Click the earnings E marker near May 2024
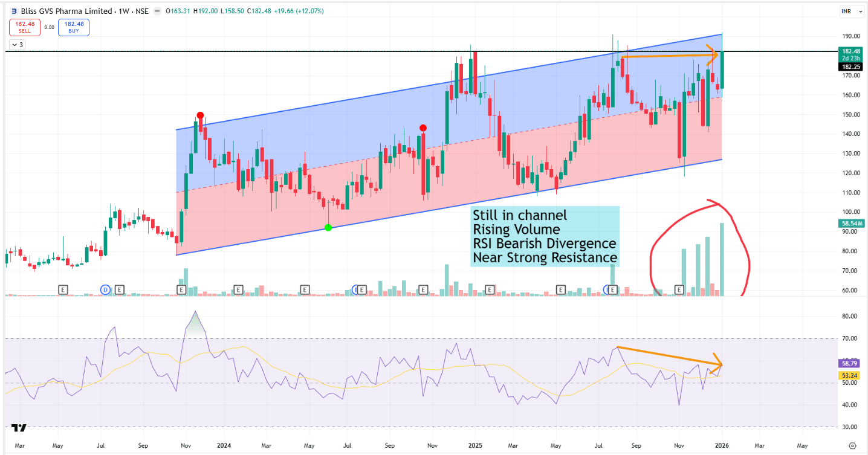 pos(305,290)
